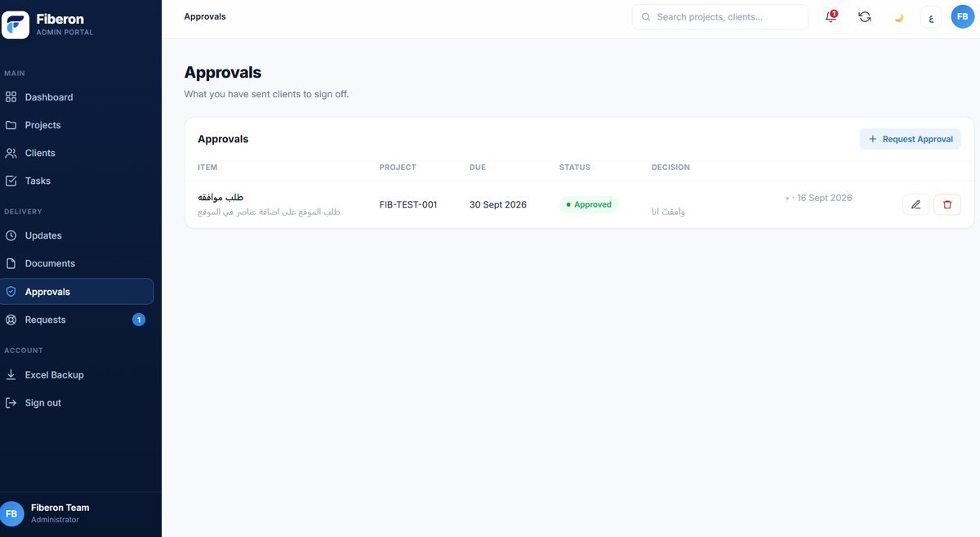Click the Fiberon logo icon
This screenshot has width=980, height=537.
tap(16, 25)
